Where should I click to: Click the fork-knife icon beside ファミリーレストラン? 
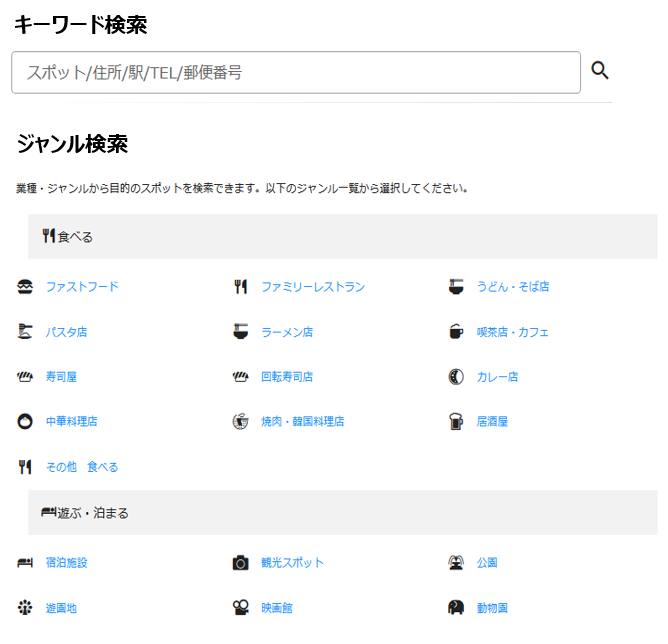[240, 287]
